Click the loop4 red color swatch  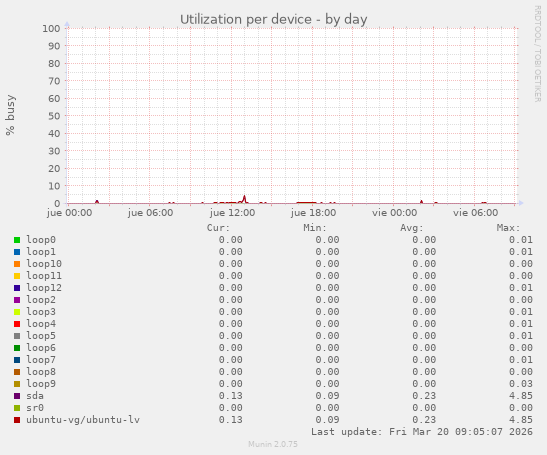[x=17, y=324]
